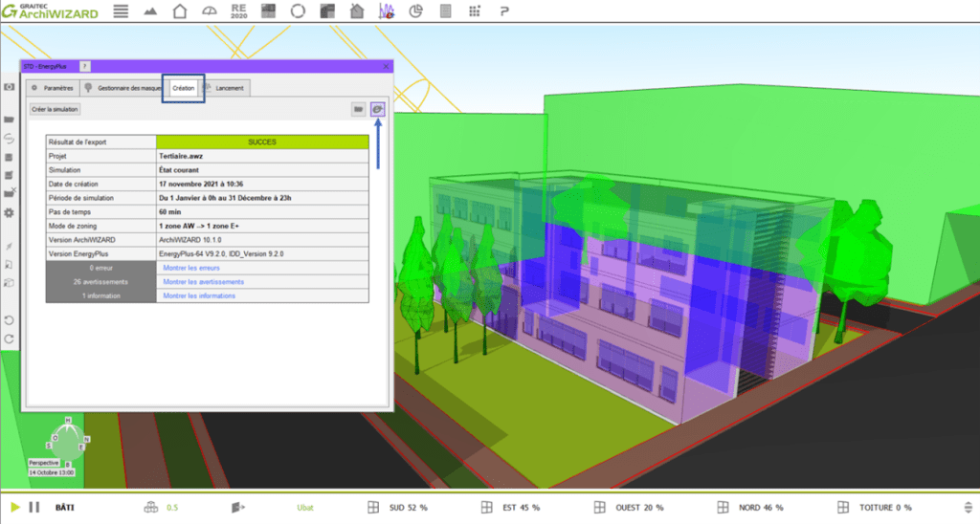Open the pie chart results icon
Viewport: 980px width, 524px height.
point(415,11)
